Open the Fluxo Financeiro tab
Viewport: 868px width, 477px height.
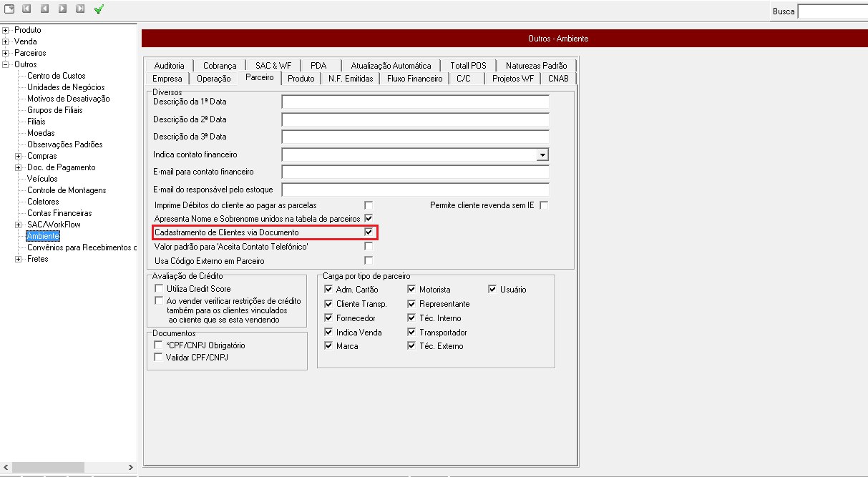pos(415,79)
